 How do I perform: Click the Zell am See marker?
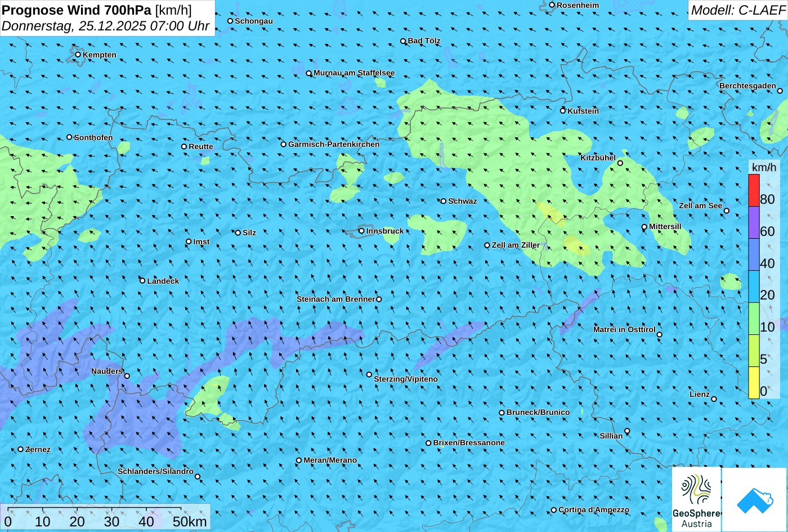pos(726,211)
